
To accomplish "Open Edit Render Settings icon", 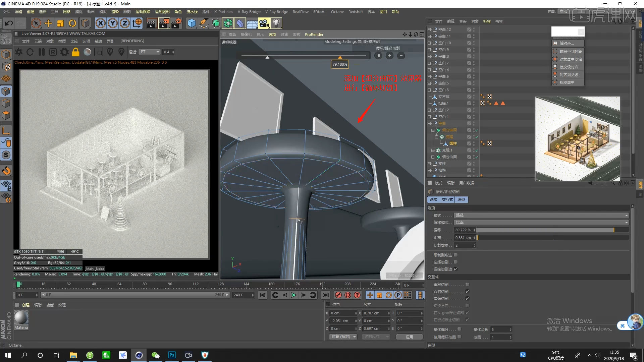I will (x=176, y=23).
